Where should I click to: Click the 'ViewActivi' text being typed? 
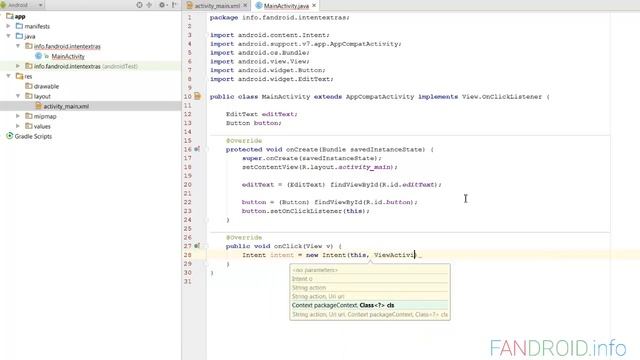tap(394, 255)
